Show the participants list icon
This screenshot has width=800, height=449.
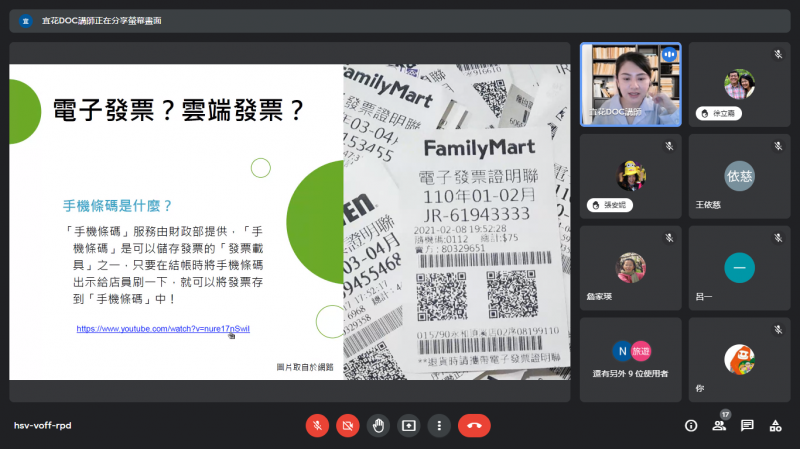[x=719, y=426]
